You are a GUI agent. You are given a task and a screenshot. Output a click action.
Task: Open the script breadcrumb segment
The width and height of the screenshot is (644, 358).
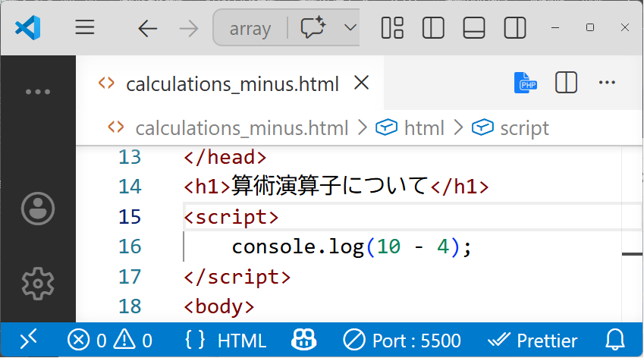click(524, 128)
